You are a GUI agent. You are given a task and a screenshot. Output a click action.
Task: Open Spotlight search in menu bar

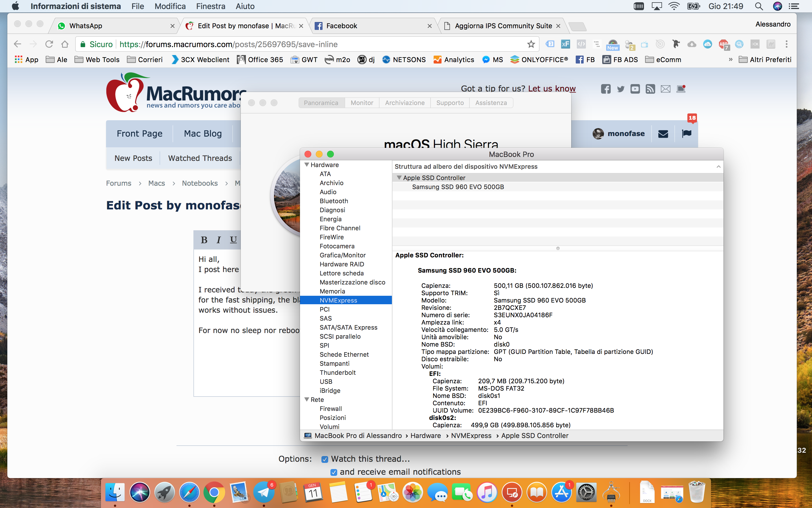click(x=759, y=6)
